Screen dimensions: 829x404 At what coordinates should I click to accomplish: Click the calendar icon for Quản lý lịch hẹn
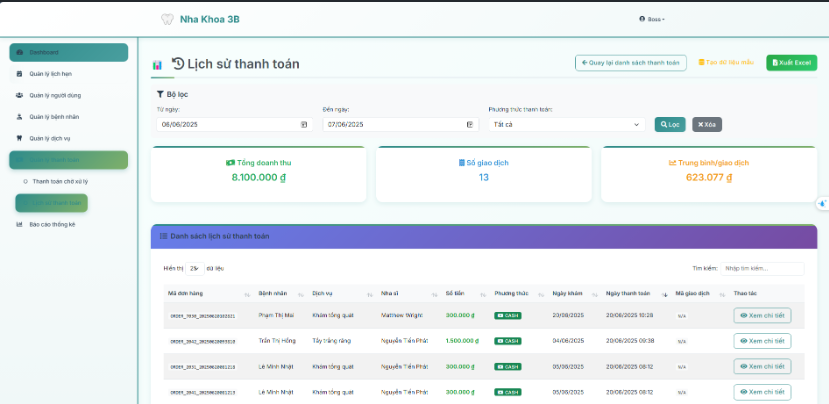tap(20, 74)
